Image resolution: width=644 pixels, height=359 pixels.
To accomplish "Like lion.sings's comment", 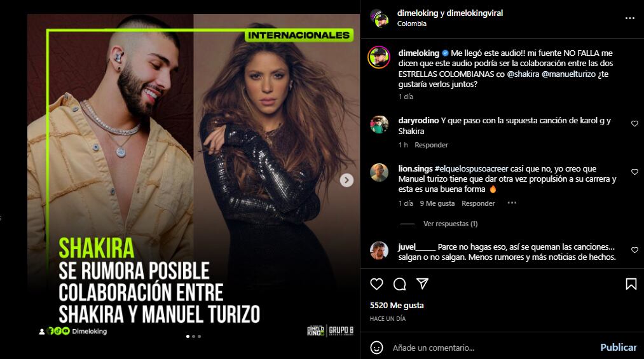I will click(x=634, y=172).
